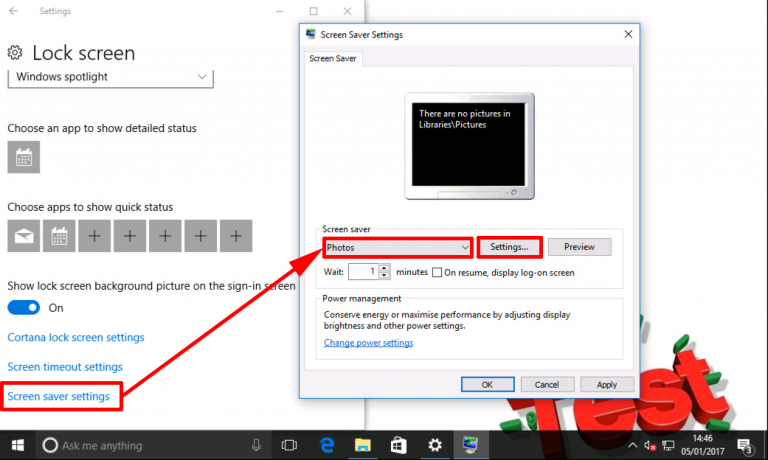Click the Cortana microphone icon
The width and height of the screenshot is (768, 460).
pyautogui.click(x=256, y=445)
